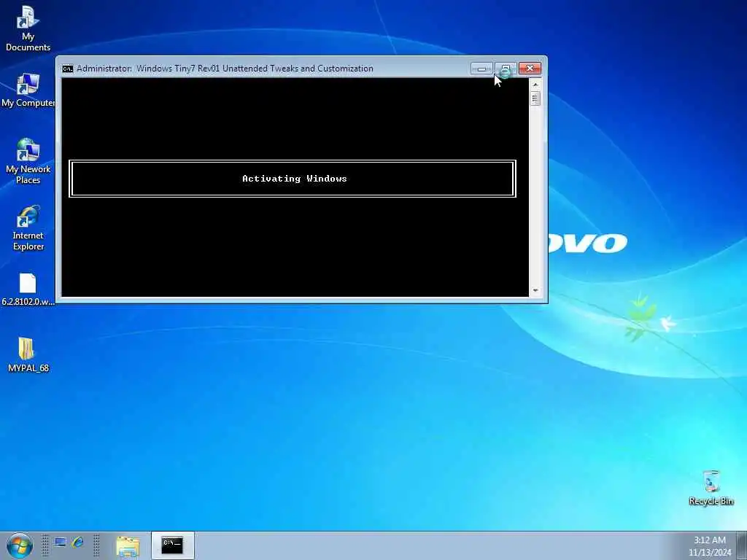747x560 pixels.
Task: Click the console vertical scrollbar thumb
Action: [535, 98]
